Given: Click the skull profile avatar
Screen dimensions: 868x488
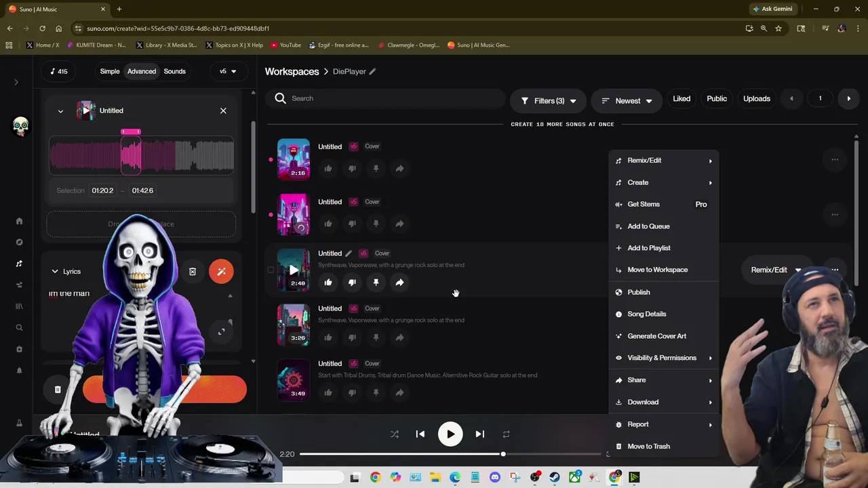Looking at the screenshot, I should click(20, 126).
